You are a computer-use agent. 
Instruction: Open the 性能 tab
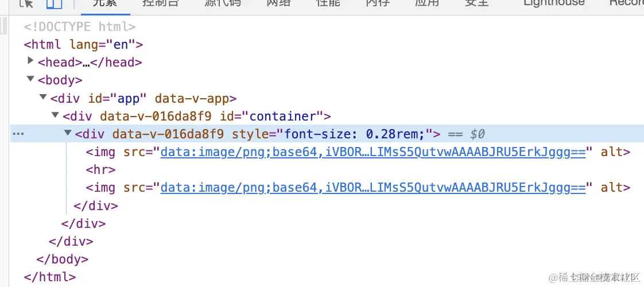point(328,2)
